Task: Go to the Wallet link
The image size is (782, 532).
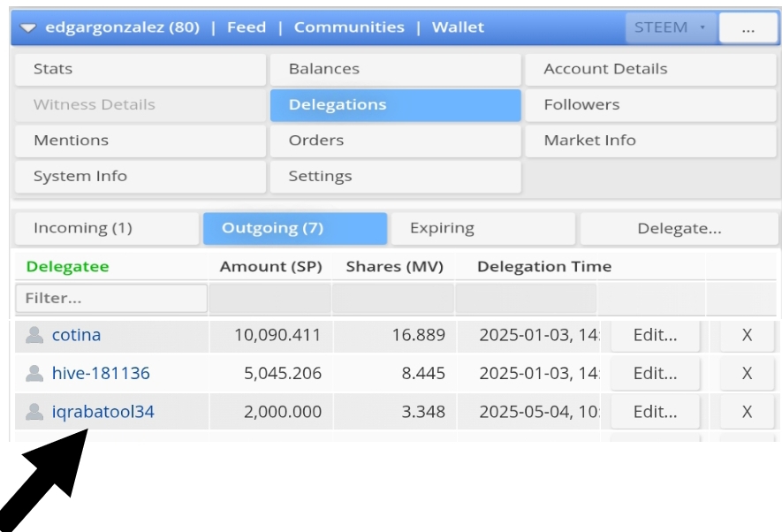Action: pos(458,28)
